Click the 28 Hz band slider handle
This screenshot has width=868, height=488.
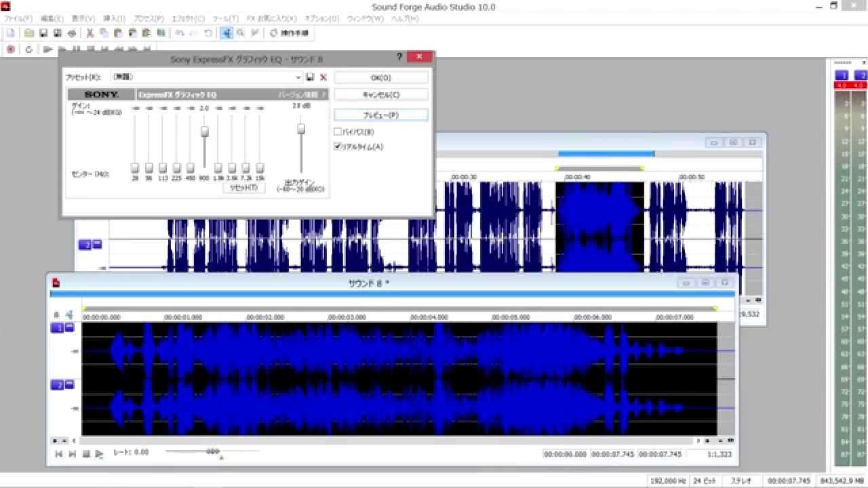click(135, 167)
